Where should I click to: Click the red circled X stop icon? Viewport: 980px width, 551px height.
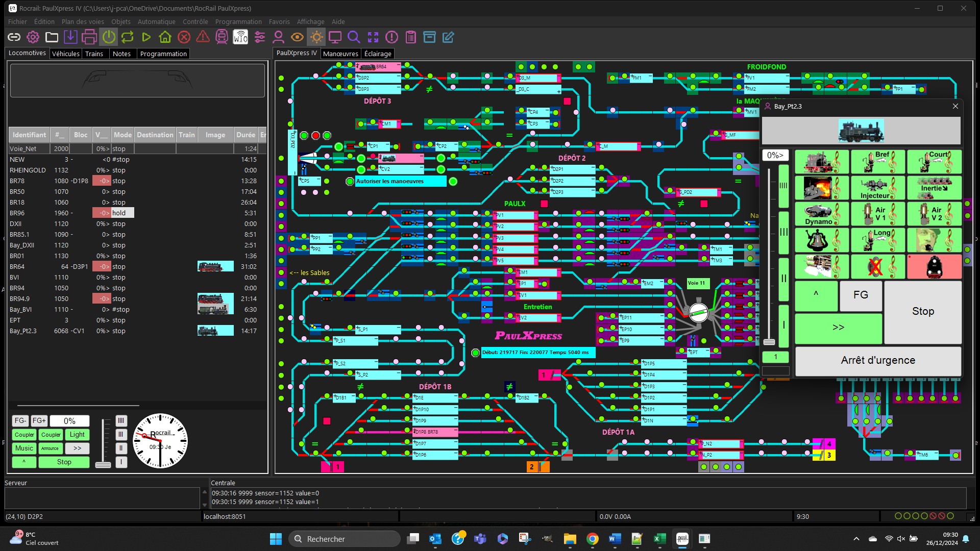click(x=184, y=37)
